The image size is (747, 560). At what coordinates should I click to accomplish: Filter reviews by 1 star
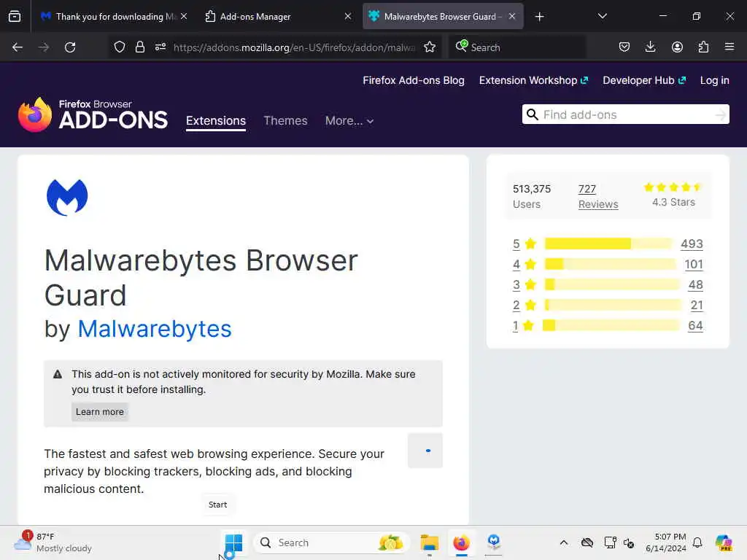pyautogui.click(x=515, y=326)
